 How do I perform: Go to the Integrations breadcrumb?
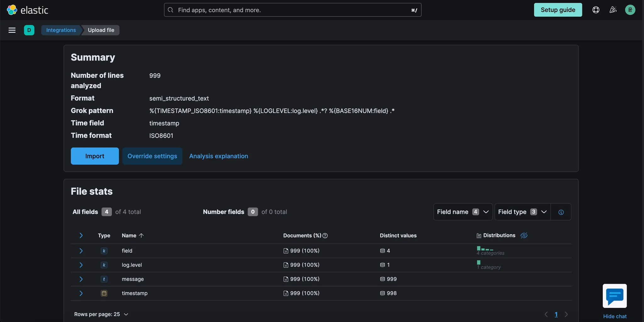61,30
